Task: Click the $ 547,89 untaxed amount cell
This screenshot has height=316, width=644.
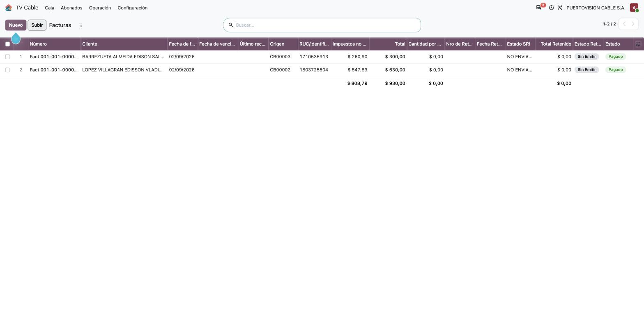Action: coord(357,70)
